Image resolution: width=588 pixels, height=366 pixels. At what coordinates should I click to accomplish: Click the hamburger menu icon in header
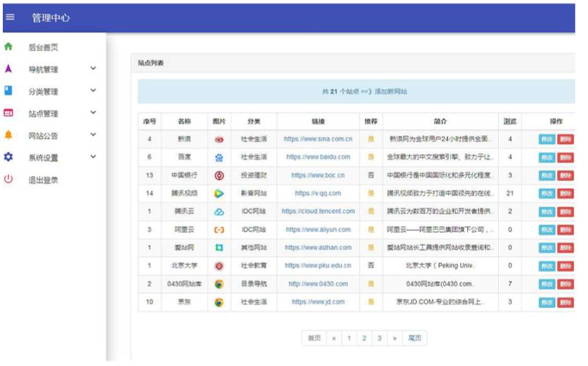[x=10, y=18]
